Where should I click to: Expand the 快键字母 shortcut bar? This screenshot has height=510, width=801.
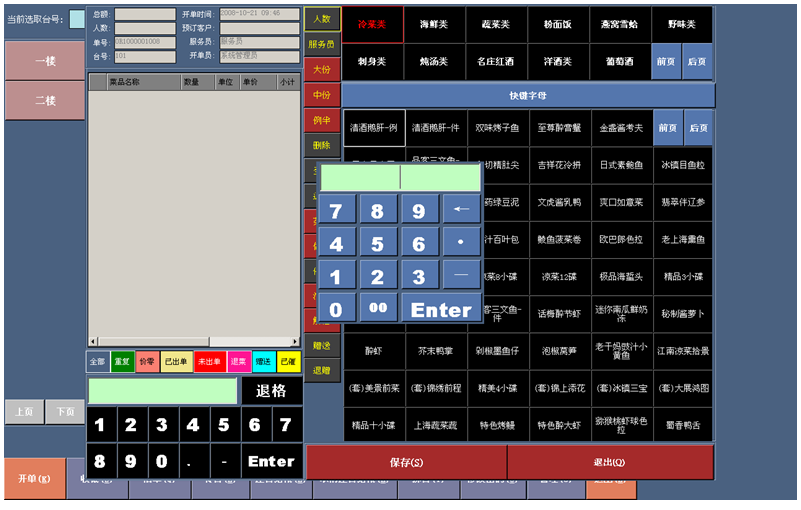pyautogui.click(x=528, y=95)
